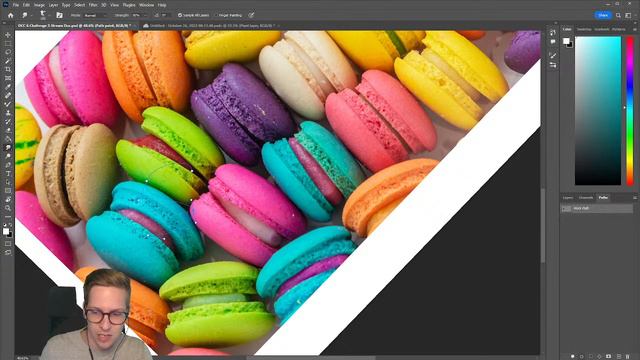
Task: Select the Work Path row
Action: point(597,208)
